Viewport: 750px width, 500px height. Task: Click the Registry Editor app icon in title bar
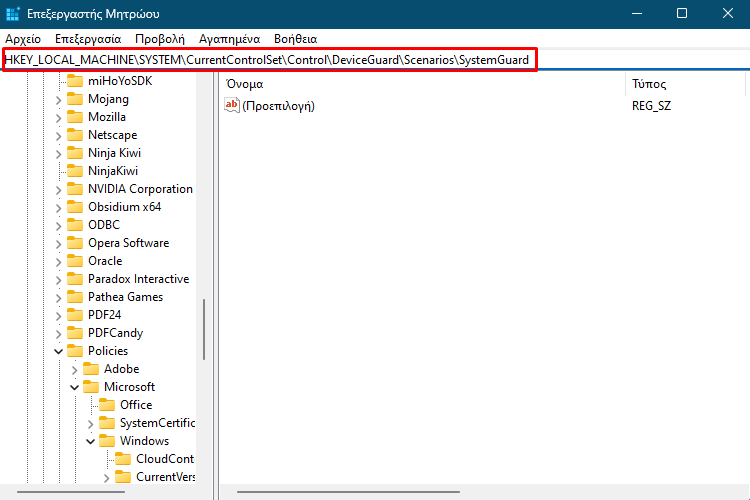(x=12, y=14)
